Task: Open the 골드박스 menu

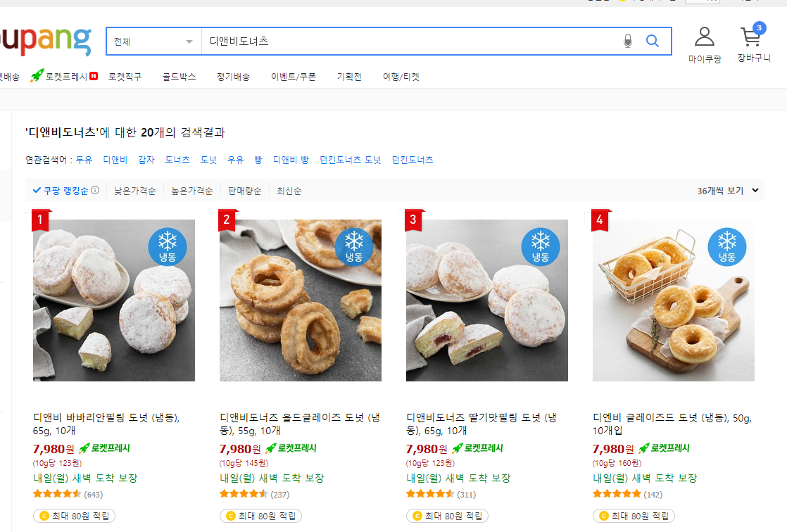Action: (179, 76)
